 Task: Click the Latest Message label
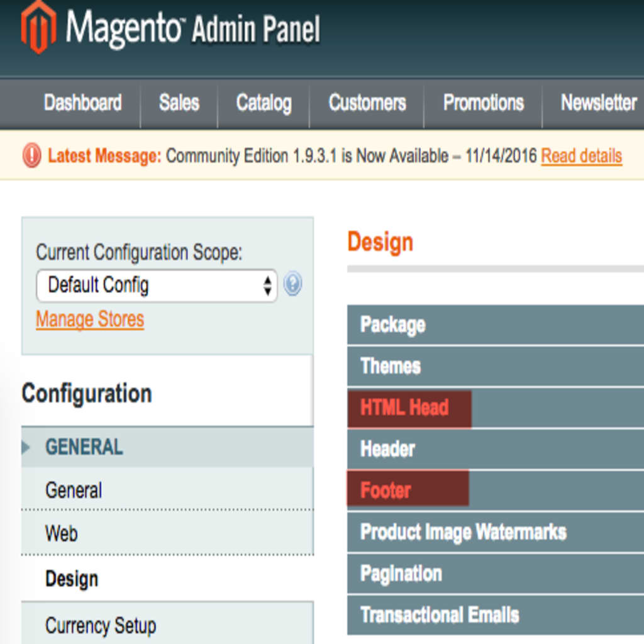pos(105,156)
